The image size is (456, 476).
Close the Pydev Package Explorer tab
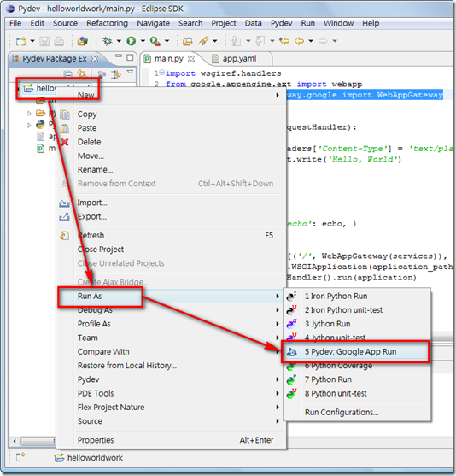(x=95, y=59)
